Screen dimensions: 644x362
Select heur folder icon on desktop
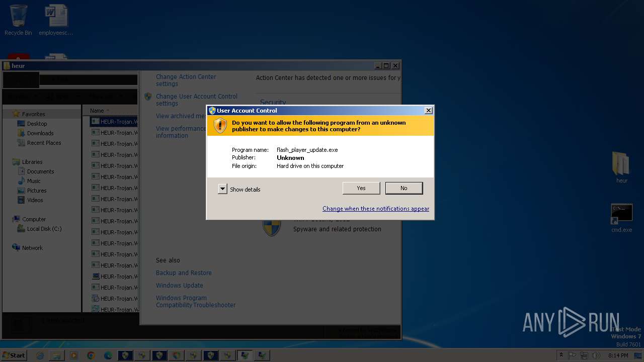click(x=622, y=167)
